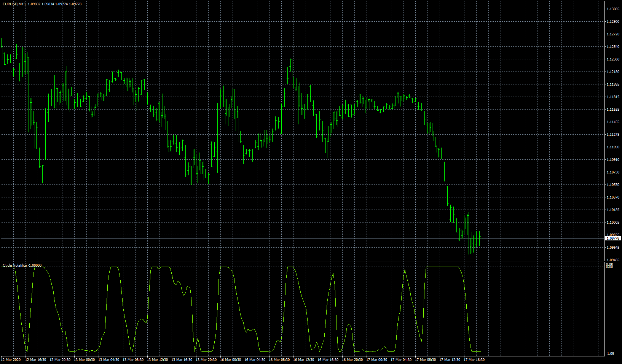The width and height of the screenshot is (622, 364).
Task: Click time axis label 16 Mar 08:30
Action: (279, 360)
